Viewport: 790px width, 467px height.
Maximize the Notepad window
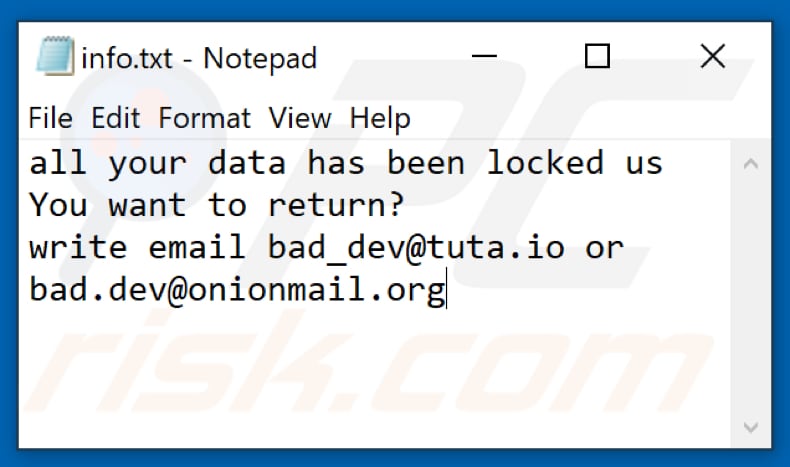click(x=597, y=57)
